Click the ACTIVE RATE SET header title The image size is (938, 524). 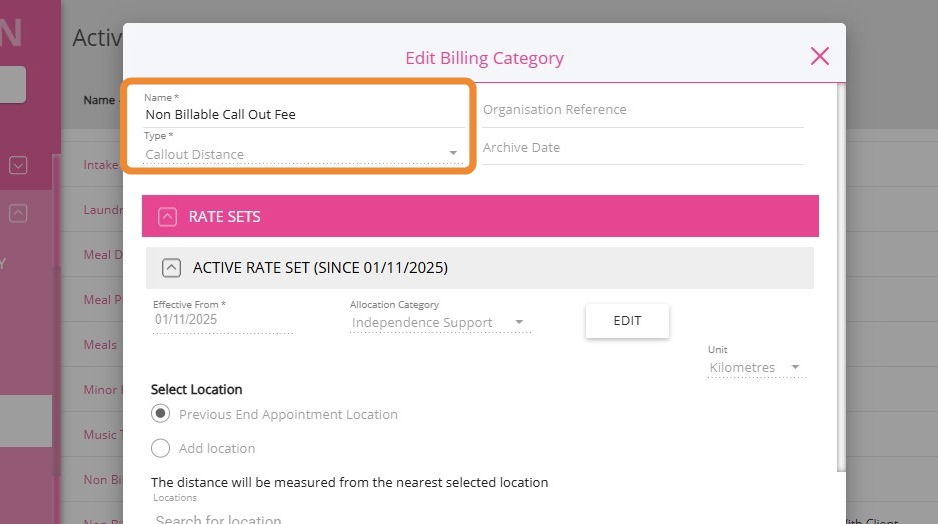coord(320,268)
